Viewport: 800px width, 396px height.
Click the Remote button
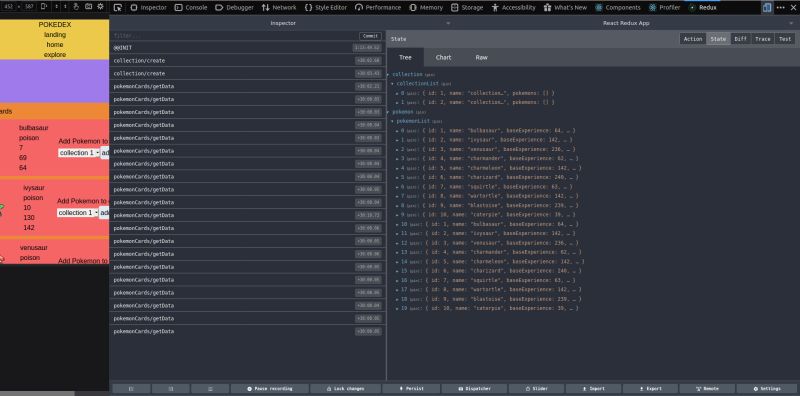click(x=707, y=389)
